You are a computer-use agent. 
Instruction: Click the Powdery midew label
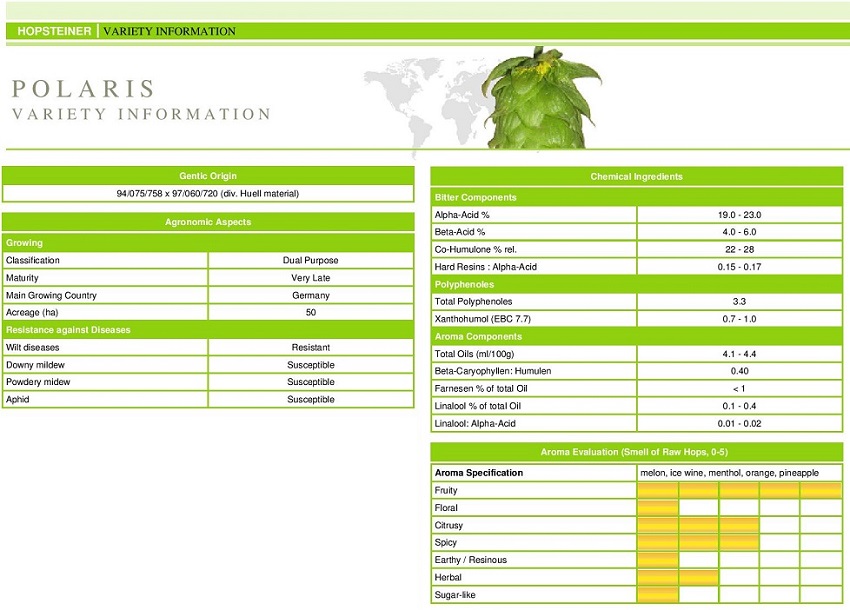38,382
